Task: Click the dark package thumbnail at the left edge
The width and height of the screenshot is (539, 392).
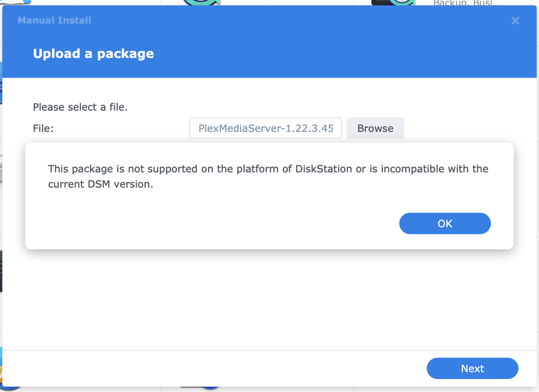Action: 1,270
